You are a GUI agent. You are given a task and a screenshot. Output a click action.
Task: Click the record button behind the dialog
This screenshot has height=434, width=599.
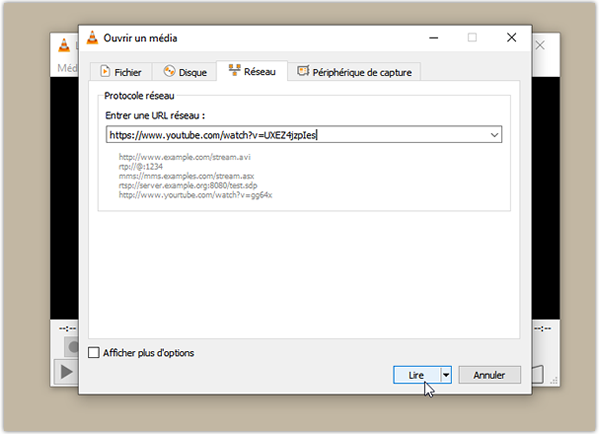[x=72, y=347]
